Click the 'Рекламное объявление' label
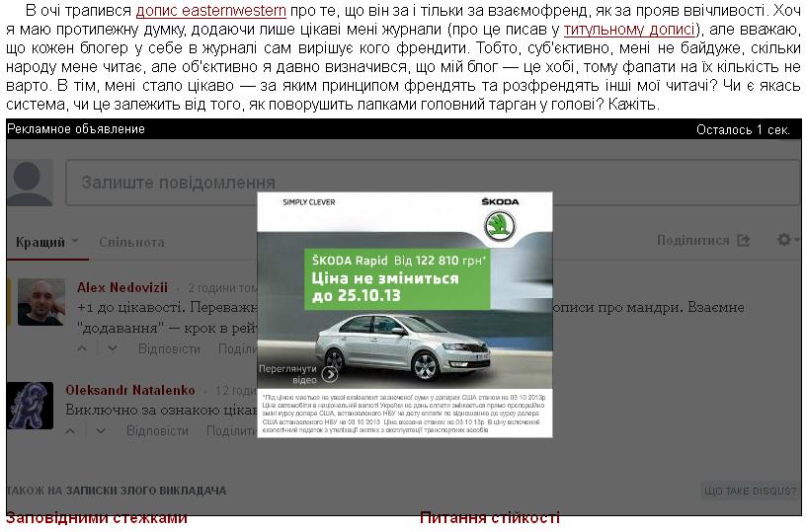The width and height of the screenshot is (806, 532). [x=76, y=129]
